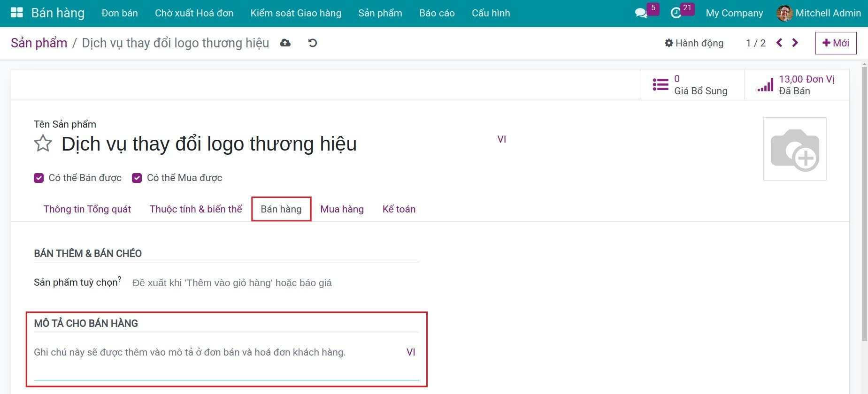This screenshot has height=394, width=868.
Task: Create a new record with Mới button
Action: tap(836, 43)
